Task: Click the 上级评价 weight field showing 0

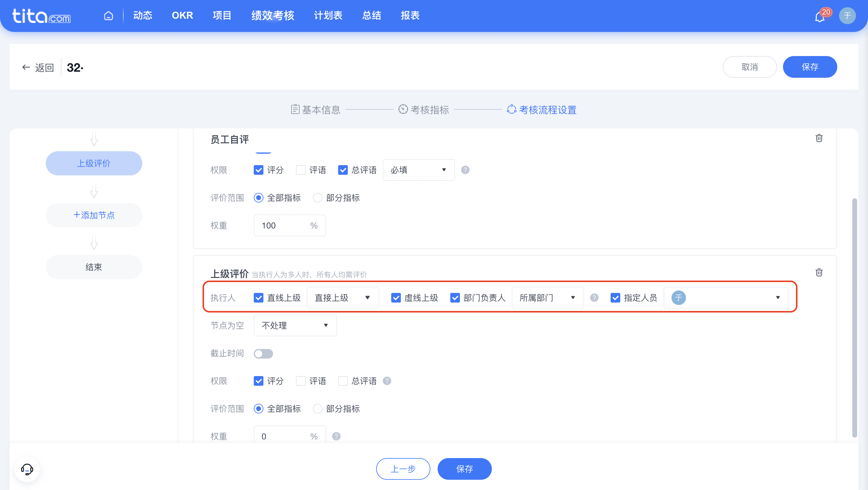Action: pos(289,435)
